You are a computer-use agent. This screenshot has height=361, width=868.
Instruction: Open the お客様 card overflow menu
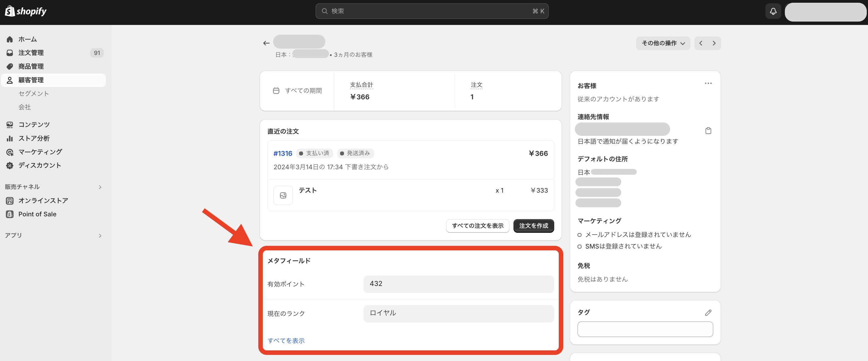tap(708, 83)
